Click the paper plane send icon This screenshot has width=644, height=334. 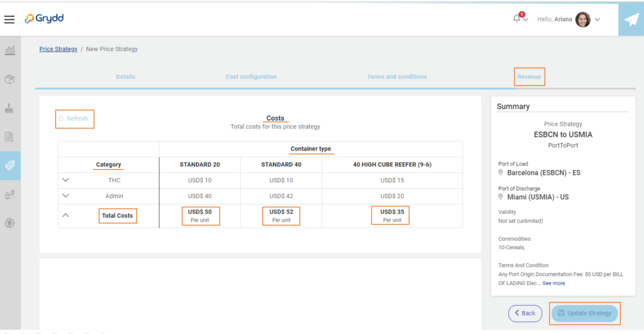631,19
